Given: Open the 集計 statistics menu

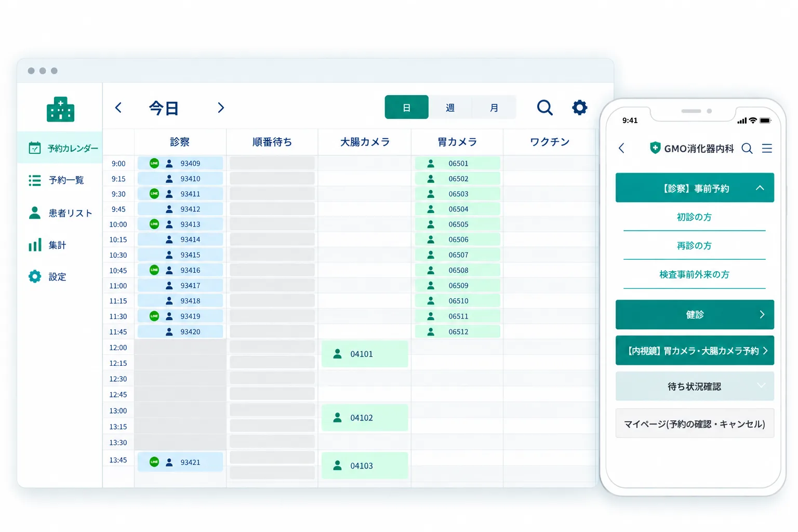Looking at the screenshot, I should coord(47,245).
